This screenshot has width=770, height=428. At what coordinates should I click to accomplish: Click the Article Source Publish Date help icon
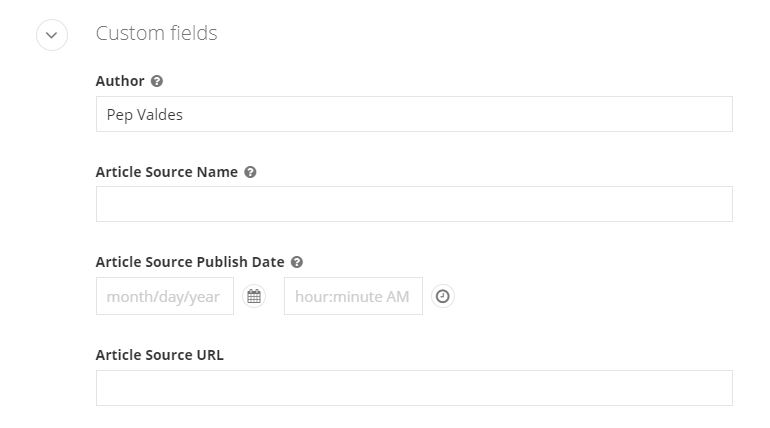pyautogui.click(x=297, y=262)
